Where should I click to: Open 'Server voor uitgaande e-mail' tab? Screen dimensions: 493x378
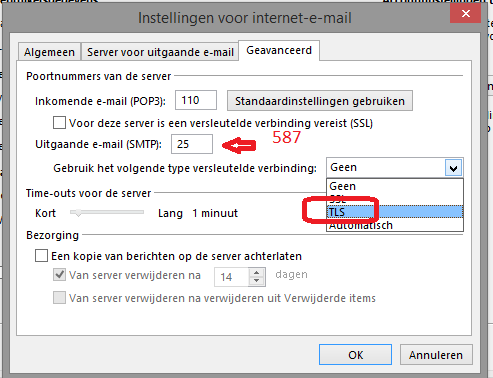160,52
